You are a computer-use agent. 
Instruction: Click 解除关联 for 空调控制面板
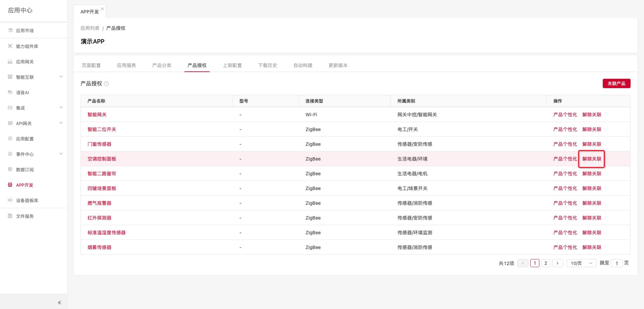tap(592, 159)
